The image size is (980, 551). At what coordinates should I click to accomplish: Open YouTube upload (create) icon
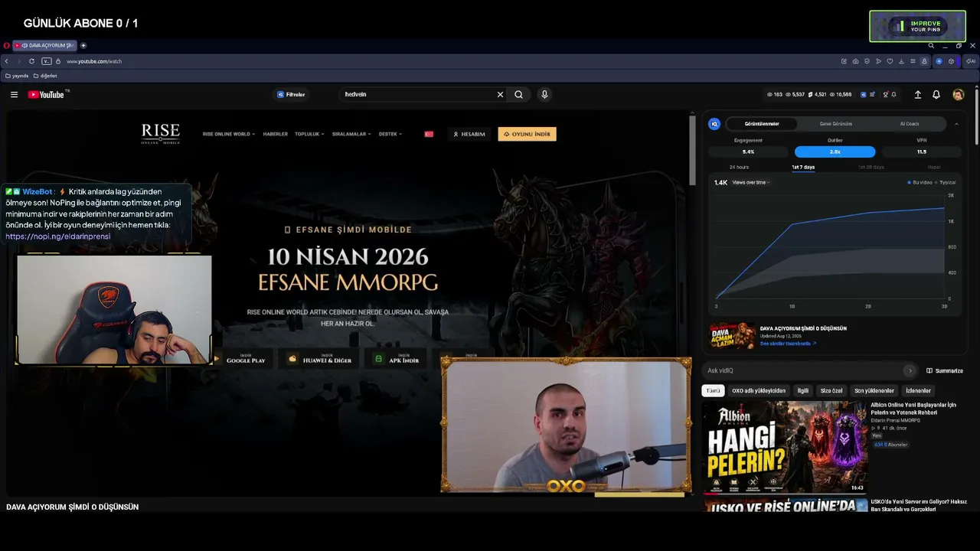[918, 95]
